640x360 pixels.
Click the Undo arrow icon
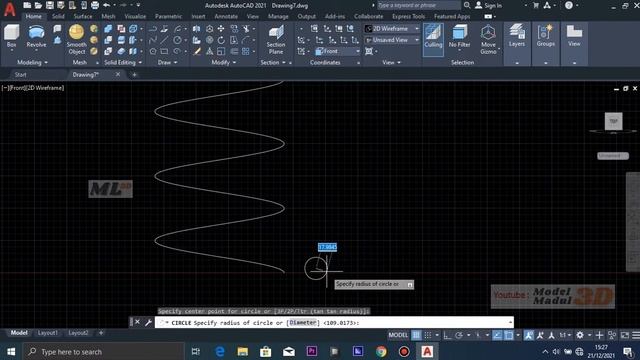(107, 5)
